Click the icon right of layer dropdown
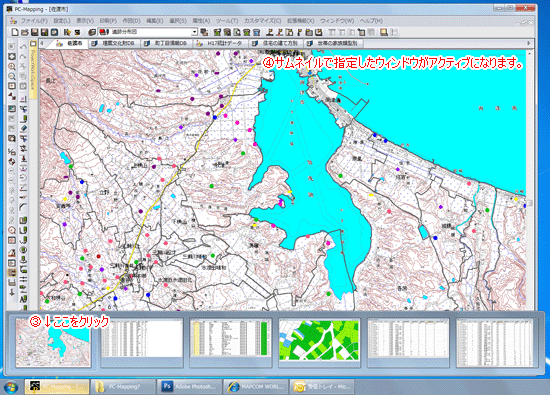 click(204, 32)
